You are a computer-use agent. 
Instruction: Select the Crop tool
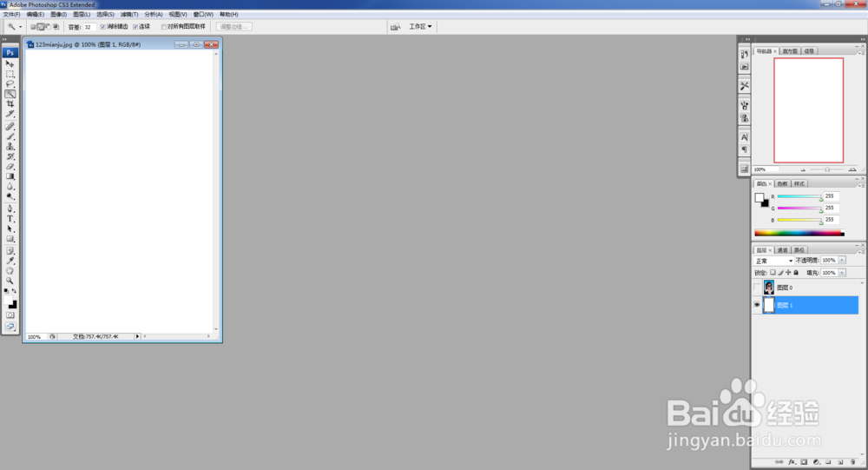[10, 103]
